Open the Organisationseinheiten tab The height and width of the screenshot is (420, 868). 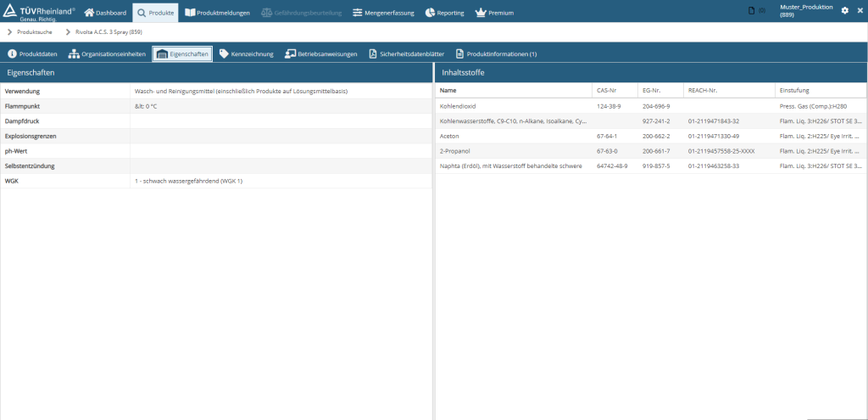tap(108, 53)
